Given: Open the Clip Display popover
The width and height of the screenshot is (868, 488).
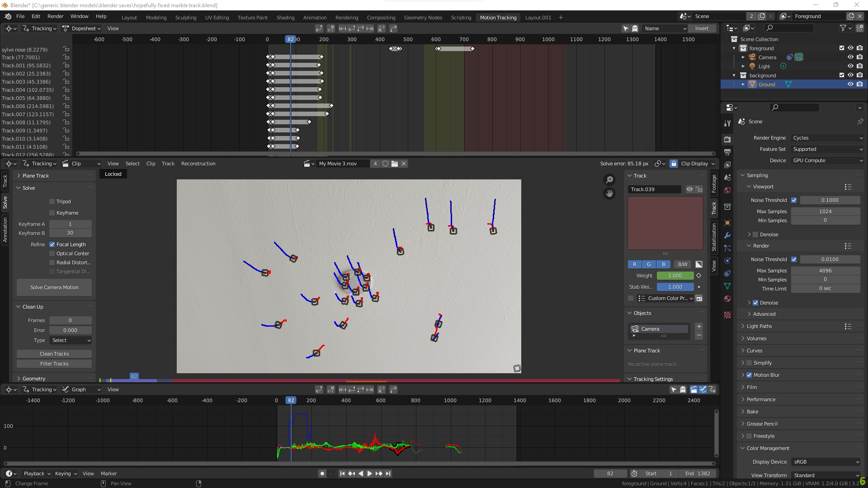Looking at the screenshot, I should click(698, 164).
